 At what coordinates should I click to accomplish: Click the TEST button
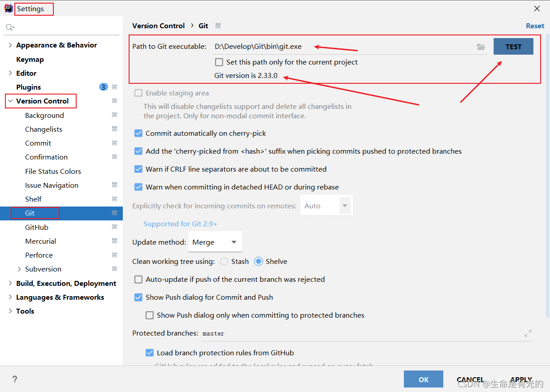(514, 47)
